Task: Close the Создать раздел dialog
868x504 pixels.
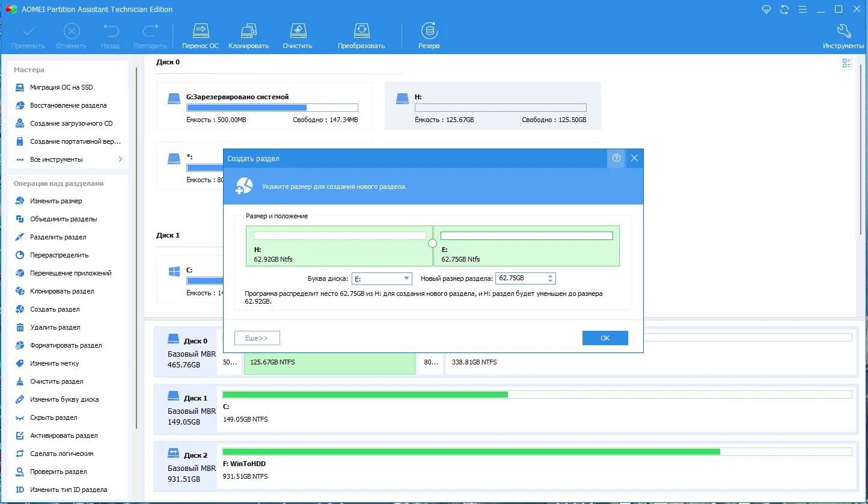Action: coord(634,159)
